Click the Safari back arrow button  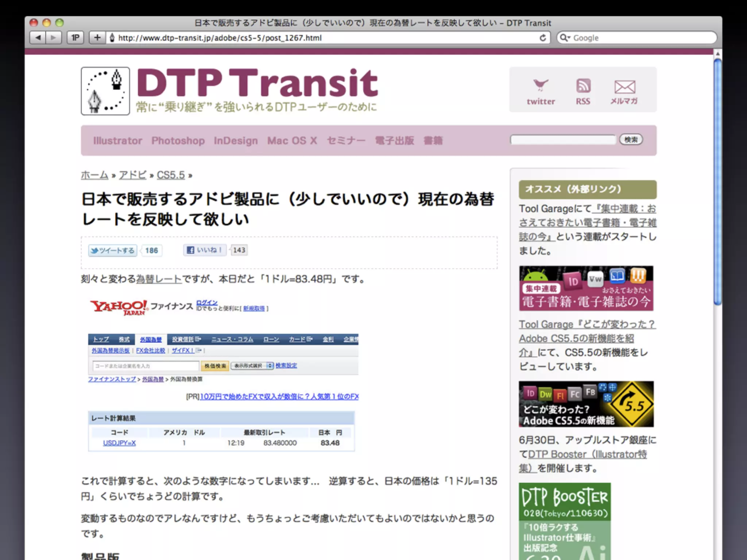coord(38,38)
